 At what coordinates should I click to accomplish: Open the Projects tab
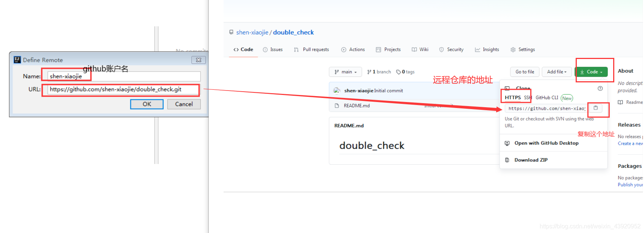coord(388,49)
